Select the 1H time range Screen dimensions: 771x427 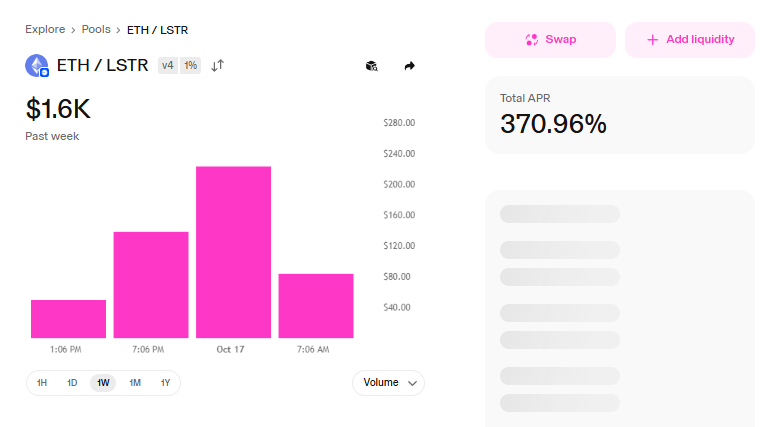tap(42, 383)
